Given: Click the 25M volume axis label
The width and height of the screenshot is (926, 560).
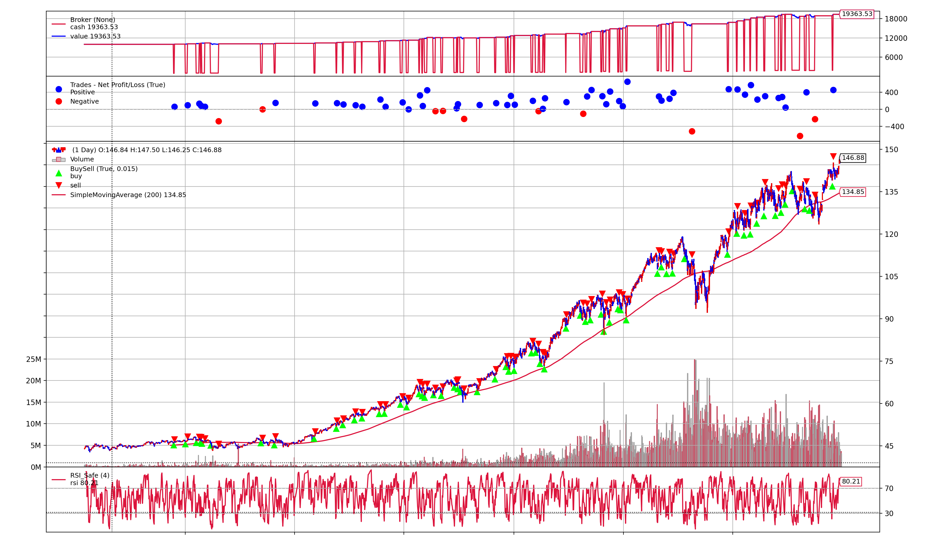Looking at the screenshot, I should pos(33,359).
